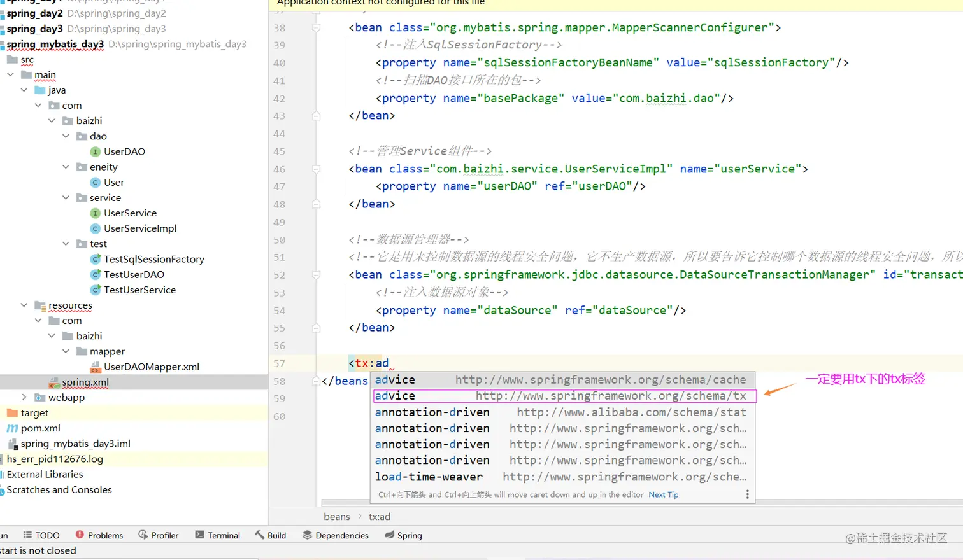The image size is (963, 560).
Task: Click the Problems tool window icon
Action: [80, 535]
